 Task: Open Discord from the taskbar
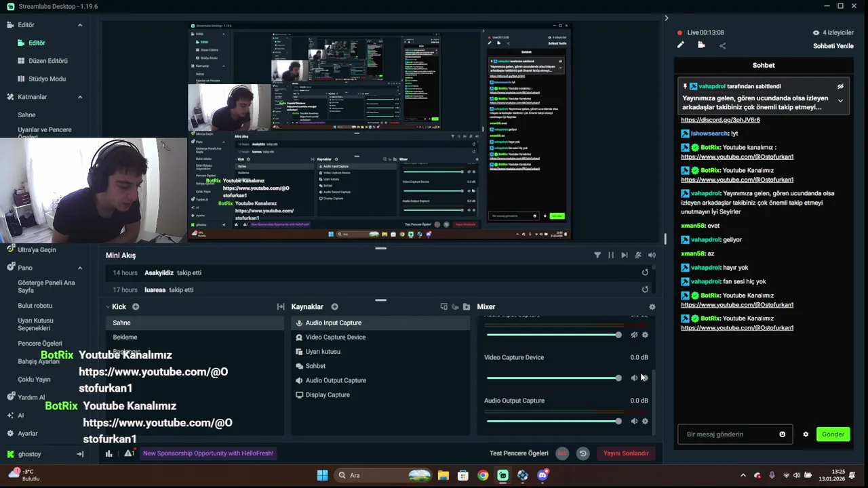542,475
